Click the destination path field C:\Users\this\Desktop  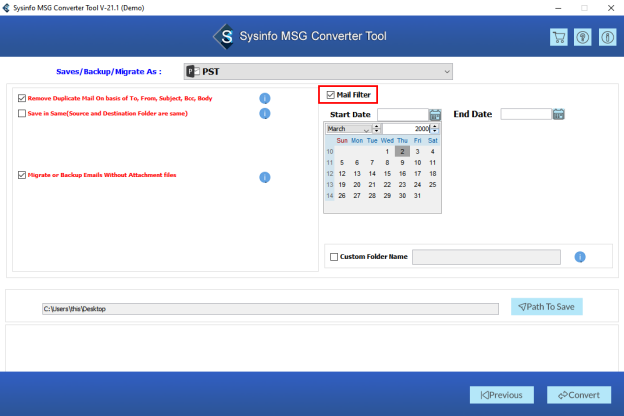[x=270, y=309]
